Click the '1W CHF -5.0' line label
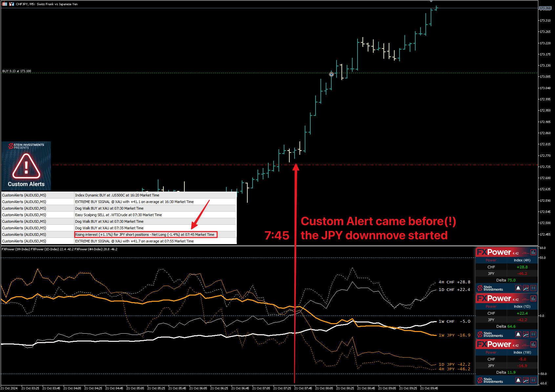 point(454,321)
